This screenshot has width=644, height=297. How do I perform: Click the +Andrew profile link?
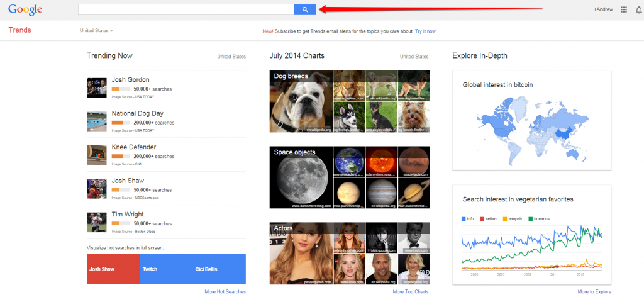tap(603, 9)
